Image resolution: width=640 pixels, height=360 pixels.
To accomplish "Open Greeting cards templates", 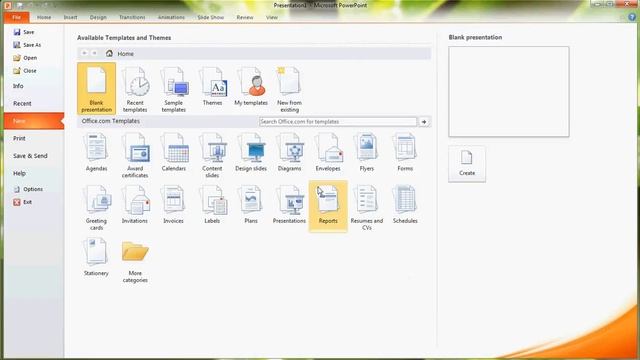I will click(x=96, y=207).
